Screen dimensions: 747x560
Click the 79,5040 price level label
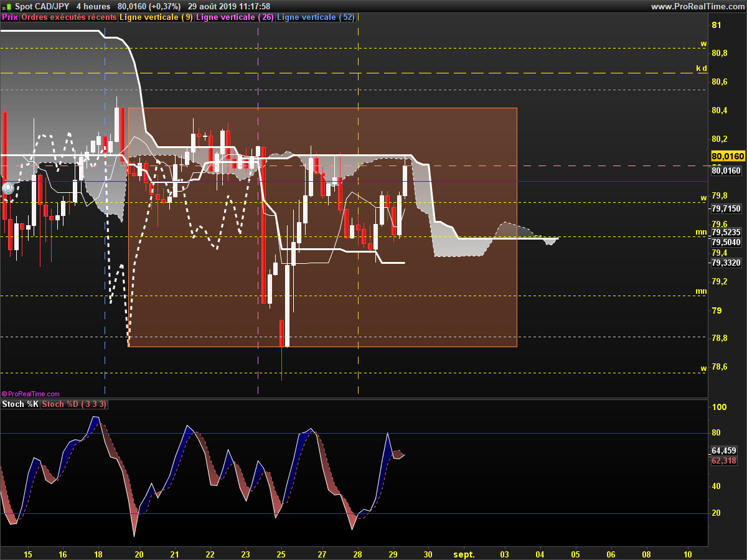tap(726, 242)
